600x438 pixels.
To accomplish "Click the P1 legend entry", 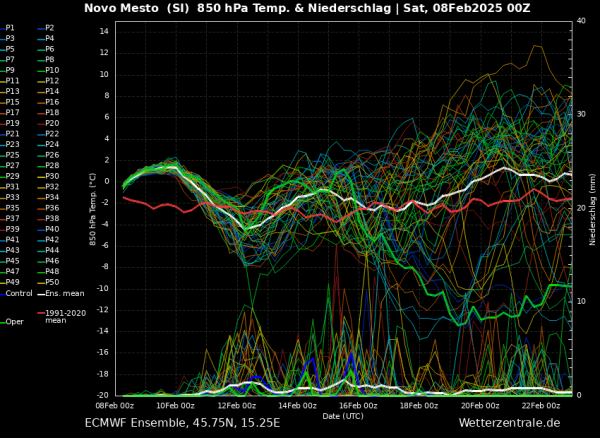I will (7, 28).
